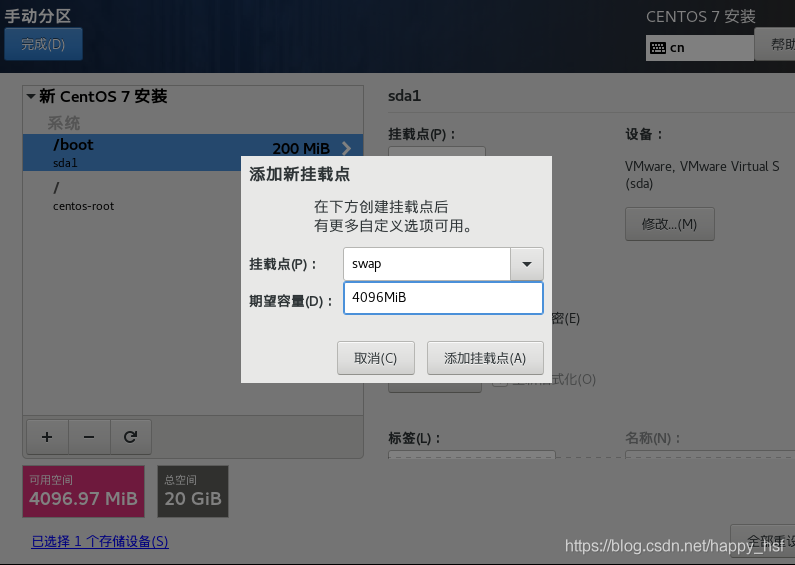Image resolution: width=795 pixels, height=565 pixels.
Task: Click the keyboard layout icon beside cn
Action: [x=658, y=48]
